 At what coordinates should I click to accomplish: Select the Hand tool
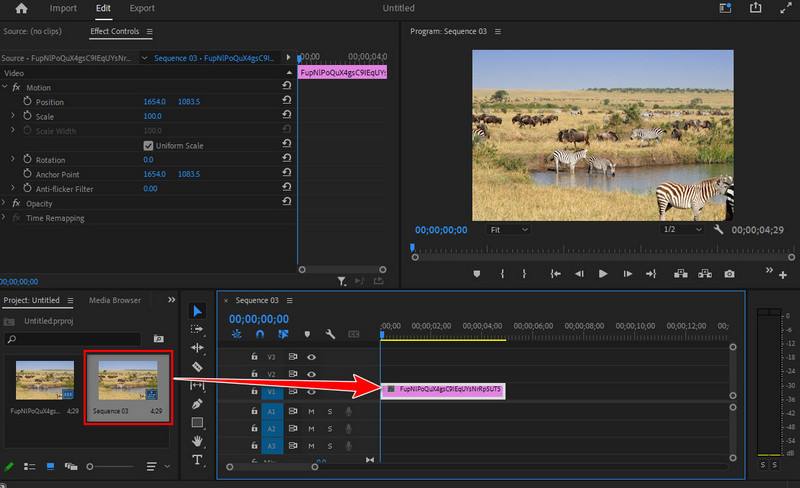pos(197,441)
